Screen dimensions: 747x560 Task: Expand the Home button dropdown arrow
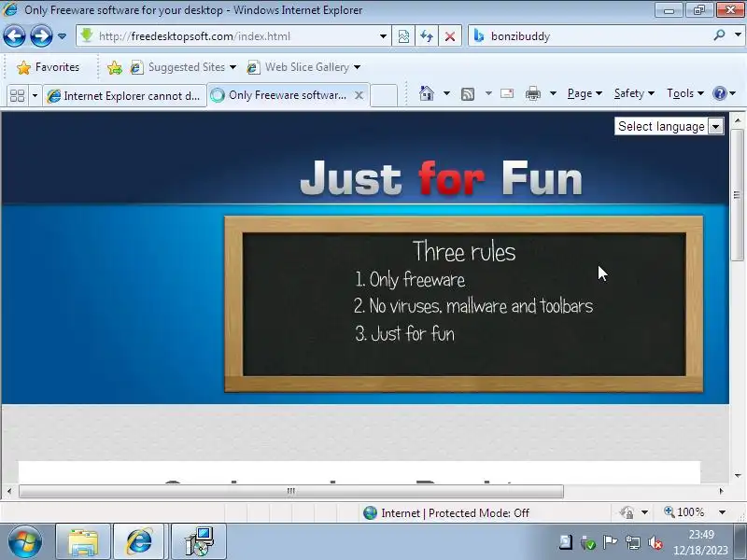click(446, 93)
